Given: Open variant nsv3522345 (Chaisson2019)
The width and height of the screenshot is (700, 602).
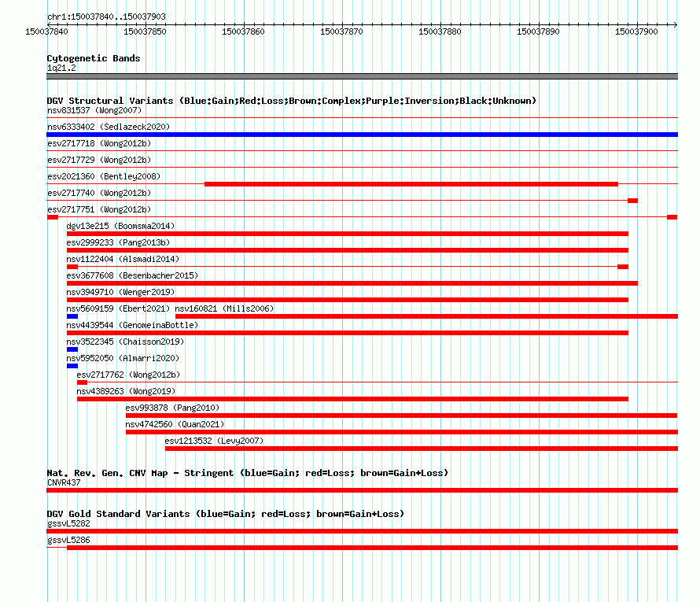Looking at the screenshot, I should (x=125, y=342).
